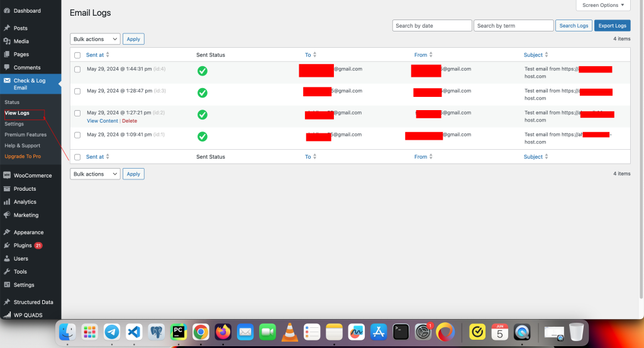Click the Appearance brush icon
This screenshot has height=348, width=644.
[7, 232]
